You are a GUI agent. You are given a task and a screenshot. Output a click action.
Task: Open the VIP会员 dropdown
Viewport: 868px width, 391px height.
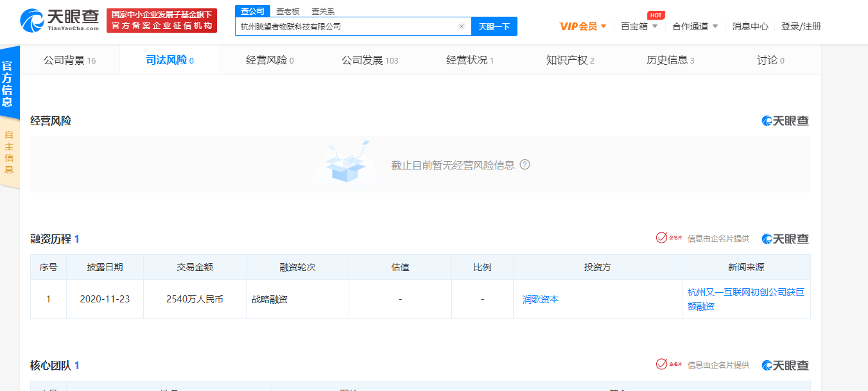coord(583,26)
